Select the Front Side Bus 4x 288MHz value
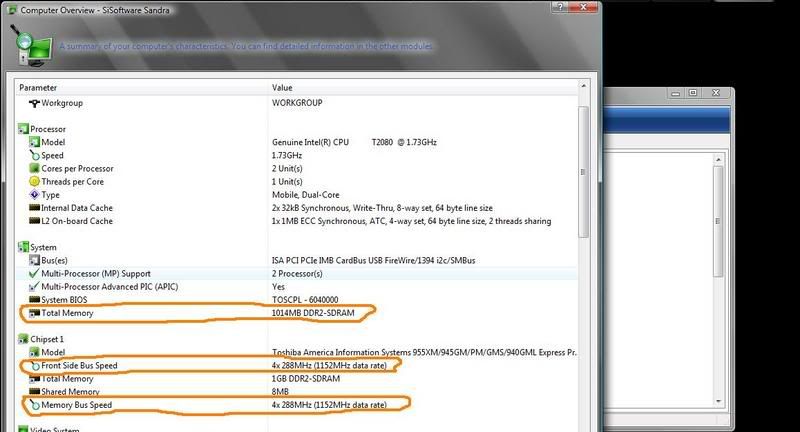800x432 pixels. (x=329, y=365)
